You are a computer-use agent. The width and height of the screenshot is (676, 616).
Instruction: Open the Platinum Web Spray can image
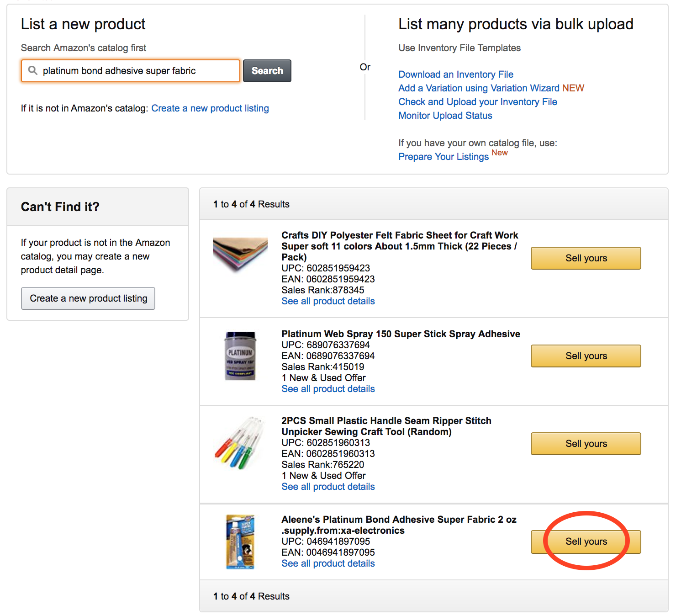point(240,356)
